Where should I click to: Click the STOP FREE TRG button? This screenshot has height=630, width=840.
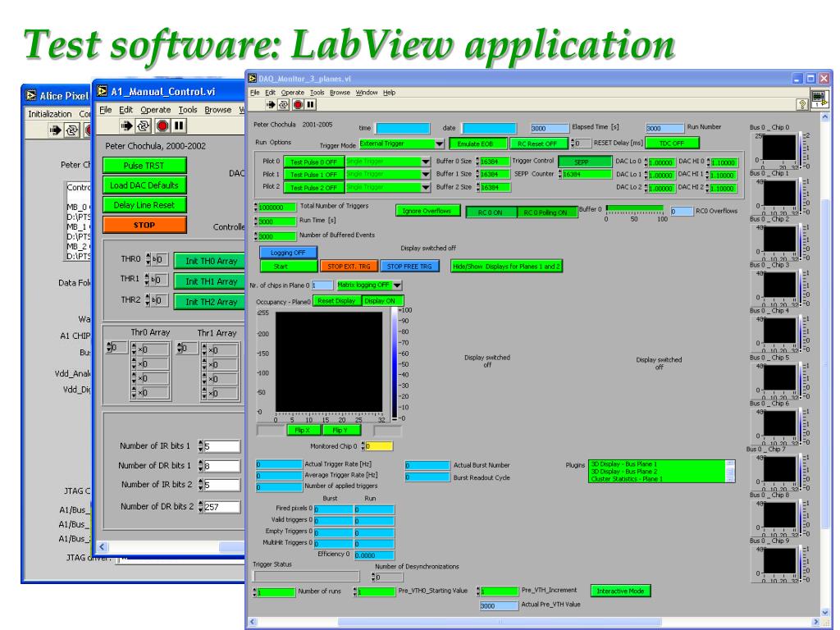tap(410, 267)
